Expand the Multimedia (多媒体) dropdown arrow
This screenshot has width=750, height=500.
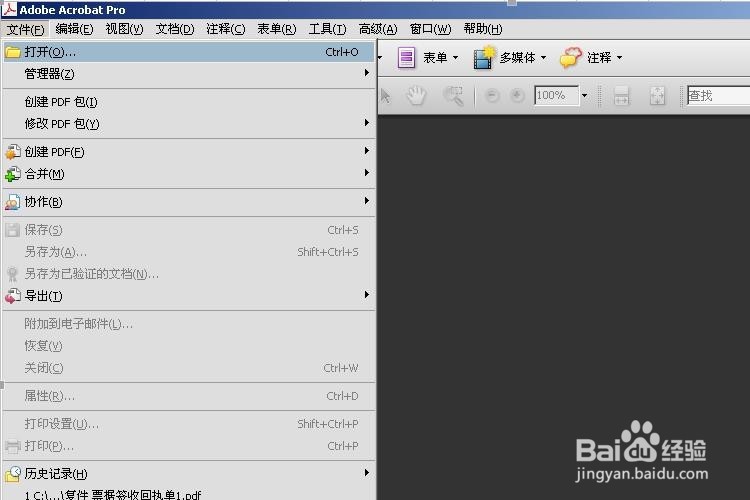click(x=543, y=58)
